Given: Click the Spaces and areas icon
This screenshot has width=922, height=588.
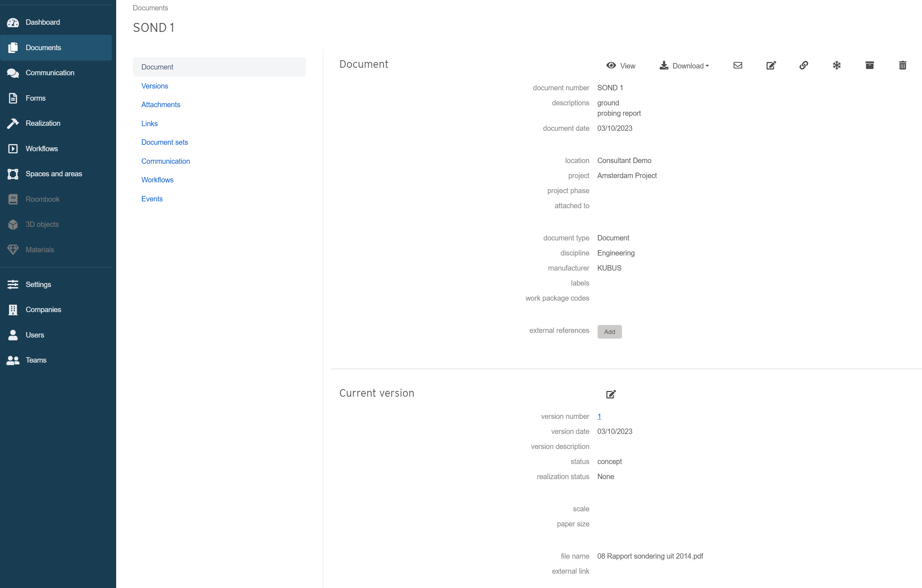Looking at the screenshot, I should pos(13,174).
